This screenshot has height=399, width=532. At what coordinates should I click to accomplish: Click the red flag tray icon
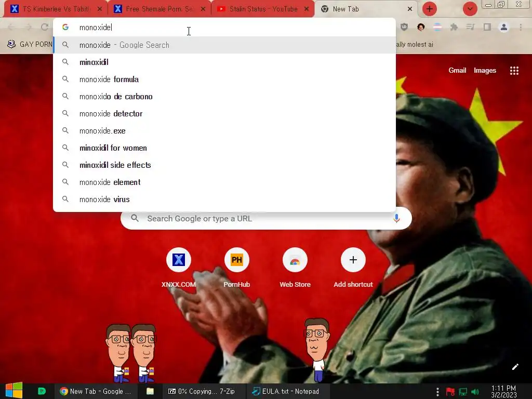coord(450,392)
